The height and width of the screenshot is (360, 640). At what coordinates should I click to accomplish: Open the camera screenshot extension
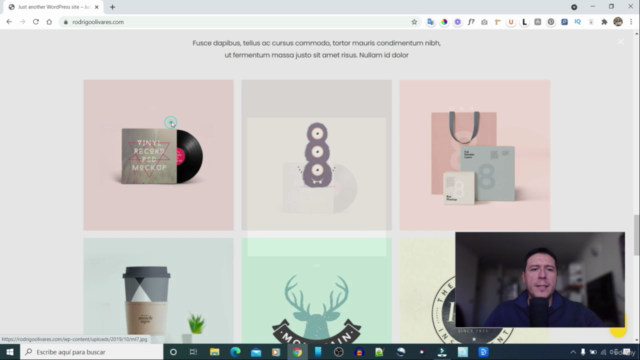pyautogui.click(x=484, y=22)
